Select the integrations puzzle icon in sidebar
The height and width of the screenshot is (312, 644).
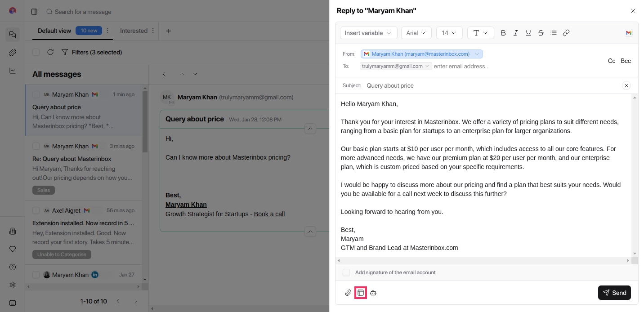click(x=12, y=53)
